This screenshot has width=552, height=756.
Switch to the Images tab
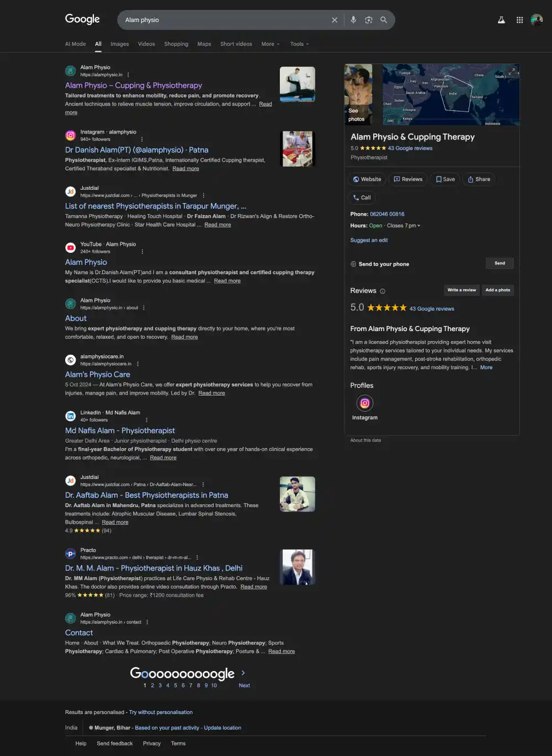tap(120, 44)
